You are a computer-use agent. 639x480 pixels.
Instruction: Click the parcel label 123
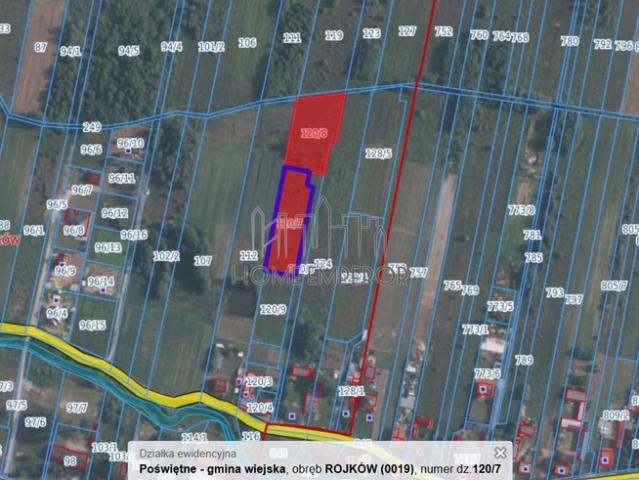372,33
